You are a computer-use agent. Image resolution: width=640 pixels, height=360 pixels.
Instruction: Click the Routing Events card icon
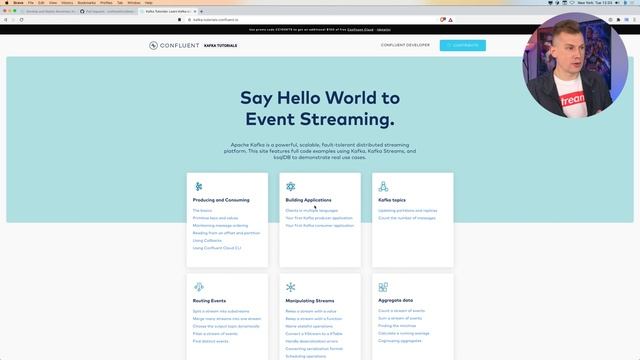199,287
